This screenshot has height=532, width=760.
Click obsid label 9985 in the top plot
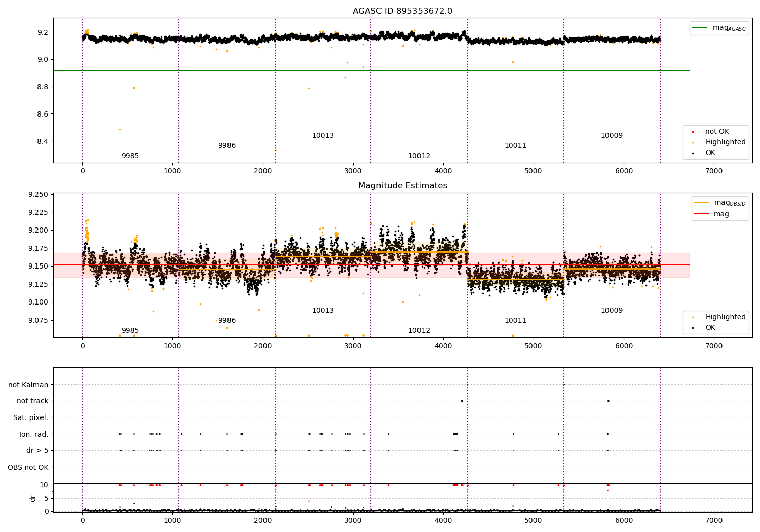pos(130,156)
